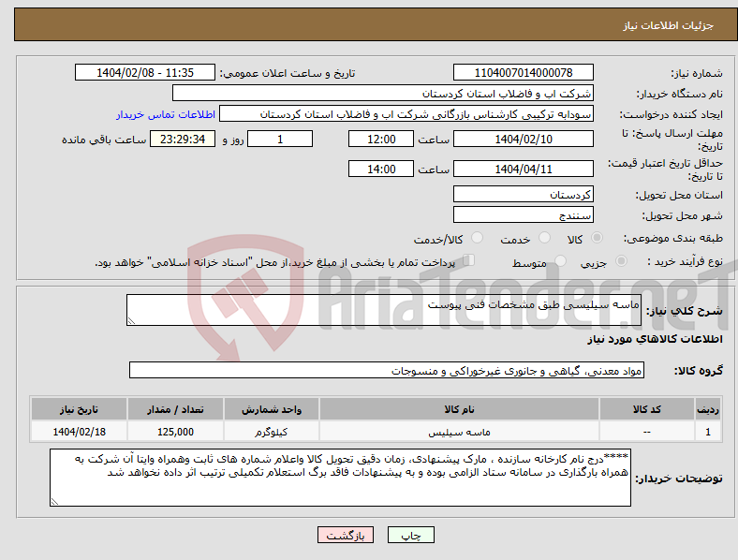Click the -- product code cell
738x560 pixels.
647,432
